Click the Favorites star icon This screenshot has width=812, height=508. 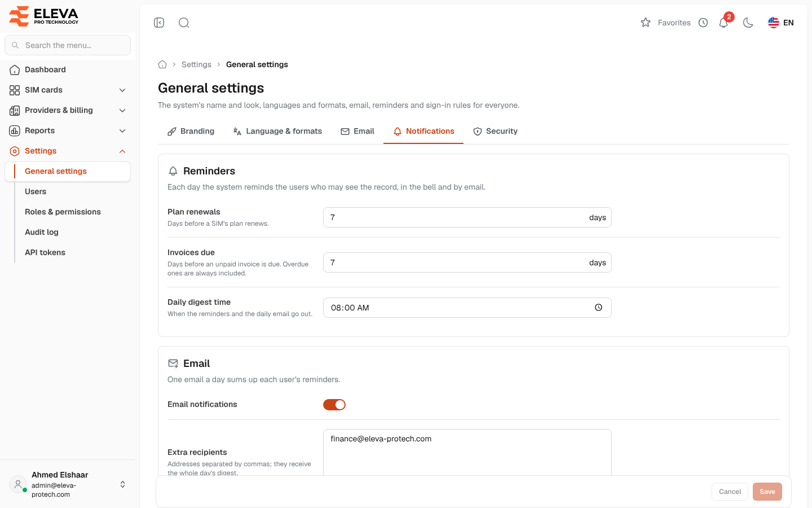point(646,23)
